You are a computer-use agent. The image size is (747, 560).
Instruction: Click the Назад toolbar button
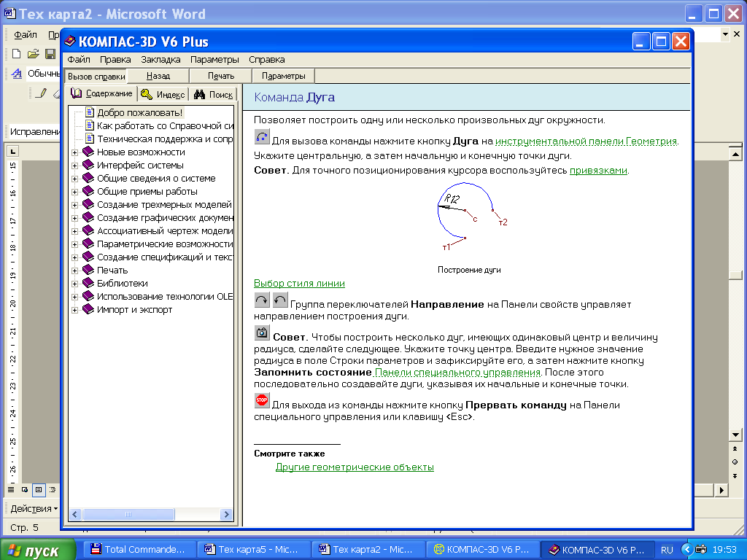(158, 76)
